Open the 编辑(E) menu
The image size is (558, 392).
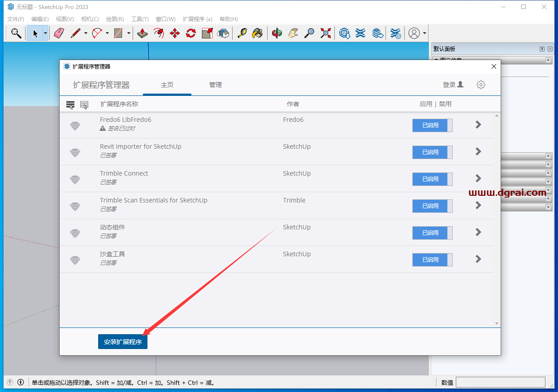(40, 19)
